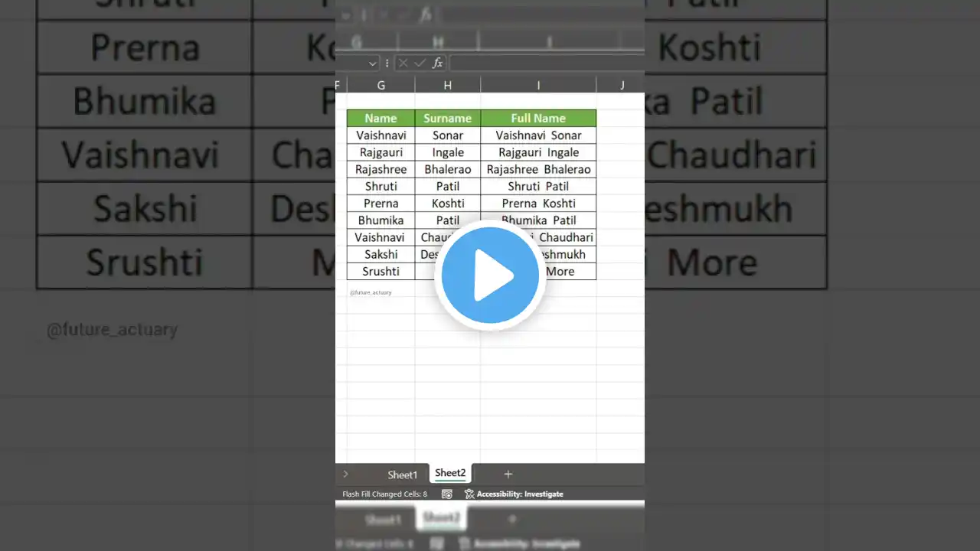980x551 pixels.
Task: Select the green "Name" header cell
Action: (381, 118)
